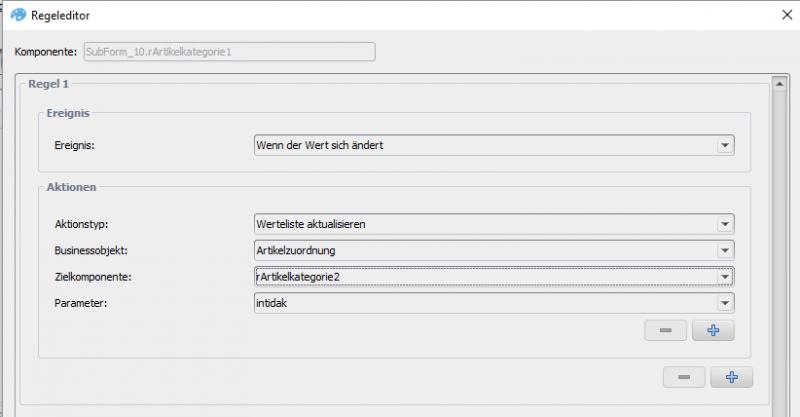The height and width of the screenshot is (417, 800).
Task: Add a new rule with lower plus icon
Action: [x=732, y=377]
